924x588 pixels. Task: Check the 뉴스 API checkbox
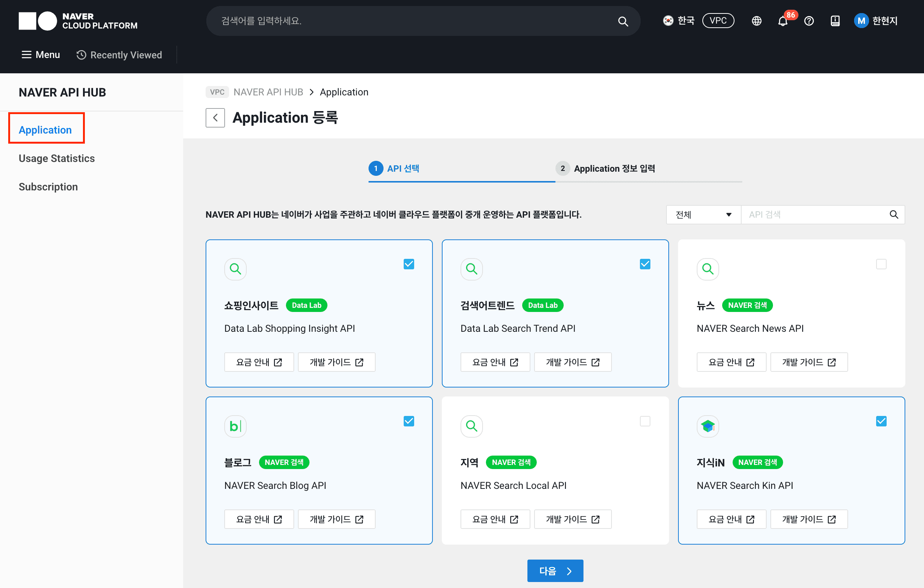point(881,264)
